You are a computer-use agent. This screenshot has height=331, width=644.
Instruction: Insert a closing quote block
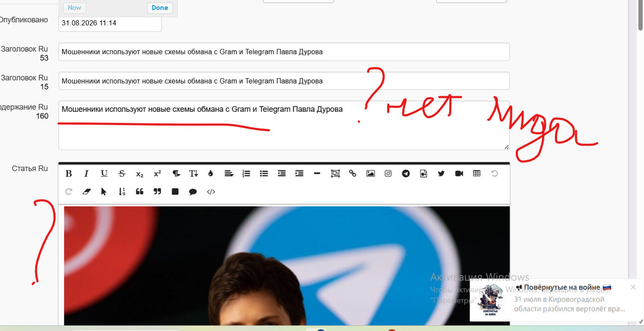coord(157,192)
